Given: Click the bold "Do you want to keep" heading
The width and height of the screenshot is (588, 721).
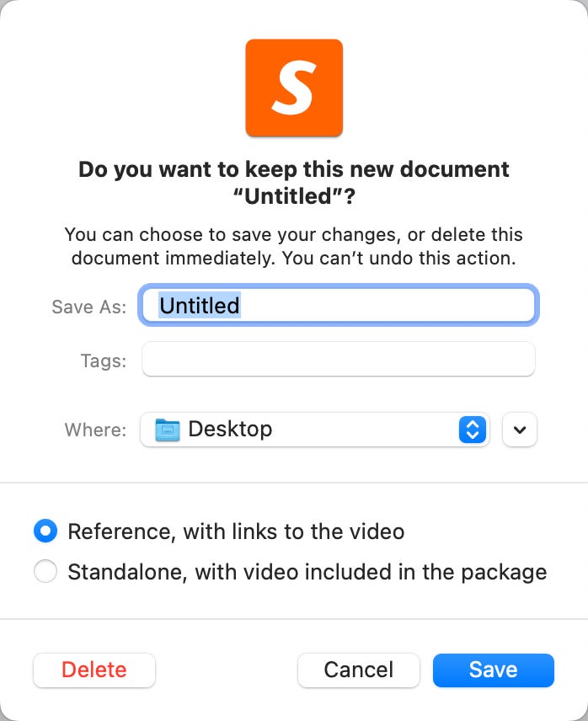Looking at the screenshot, I should [x=294, y=183].
